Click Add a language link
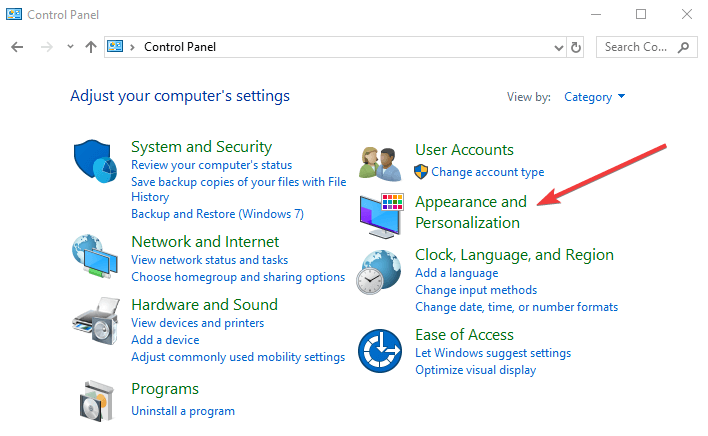Image resolution: width=708 pixels, height=436 pixels. [456, 273]
